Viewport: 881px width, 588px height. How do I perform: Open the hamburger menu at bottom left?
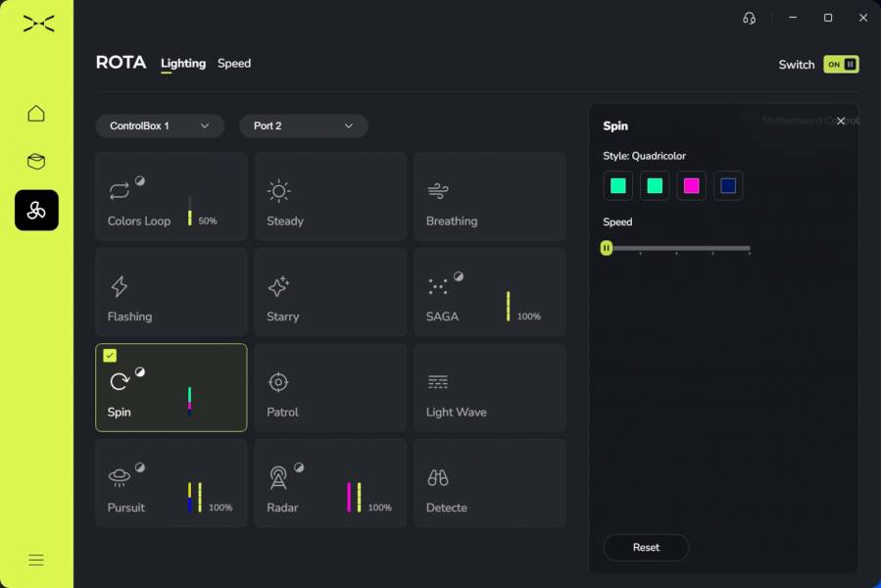[x=36, y=561]
